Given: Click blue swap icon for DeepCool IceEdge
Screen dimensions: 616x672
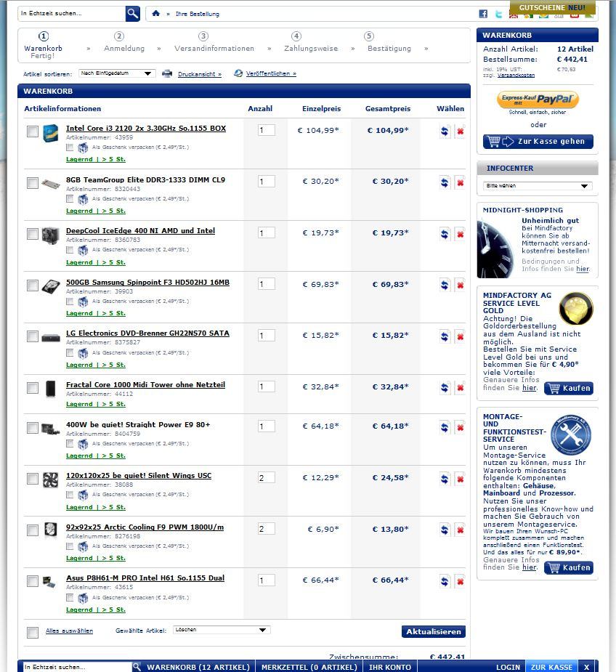Looking at the screenshot, I should (x=445, y=234).
